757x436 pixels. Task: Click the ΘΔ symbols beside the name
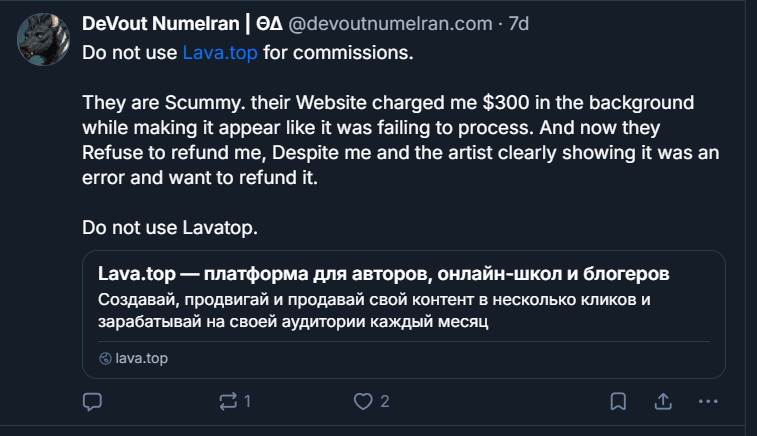tap(268, 24)
